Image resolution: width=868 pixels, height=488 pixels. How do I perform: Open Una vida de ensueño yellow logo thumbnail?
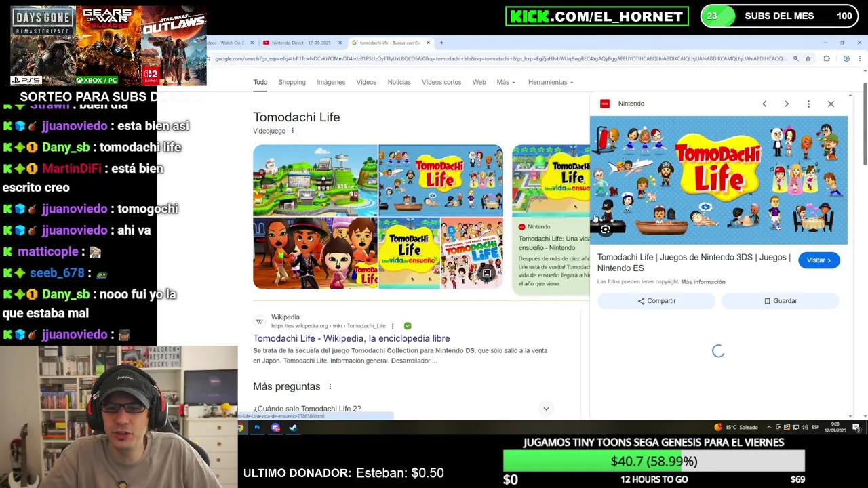click(x=409, y=253)
